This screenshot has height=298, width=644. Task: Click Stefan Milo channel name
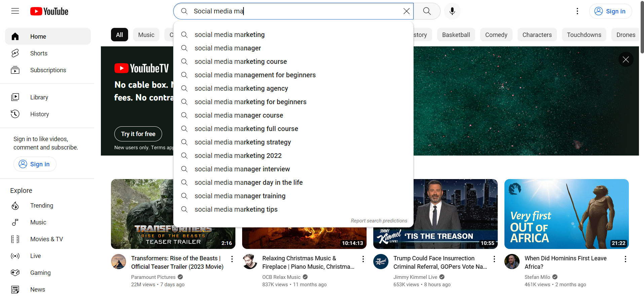pos(537,277)
